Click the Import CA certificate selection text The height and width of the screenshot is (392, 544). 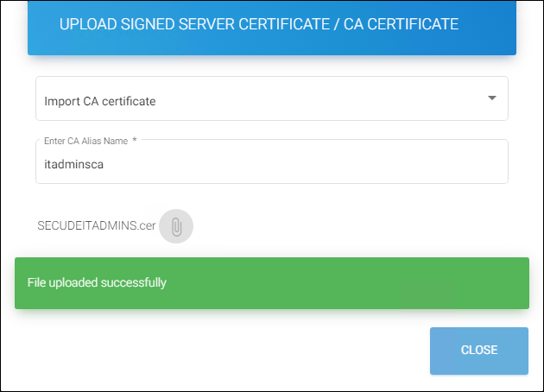[100, 102]
